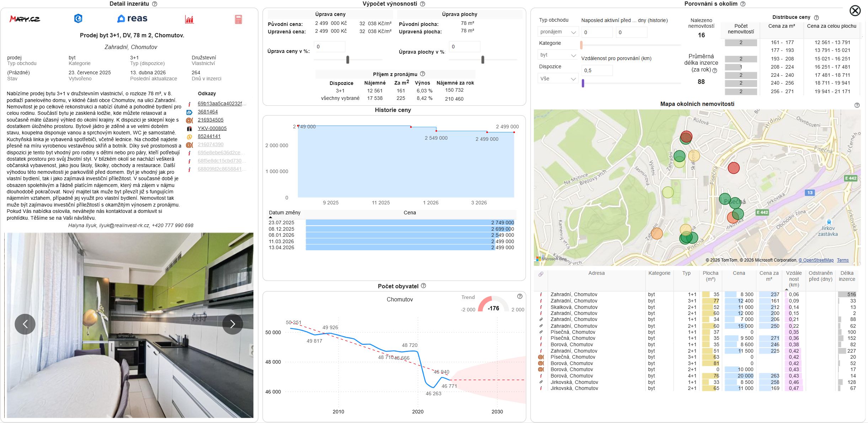The width and height of the screenshot is (868, 423).
Task: Click the Vzdálenost pro porovnání slider handle
Action: [x=583, y=83]
